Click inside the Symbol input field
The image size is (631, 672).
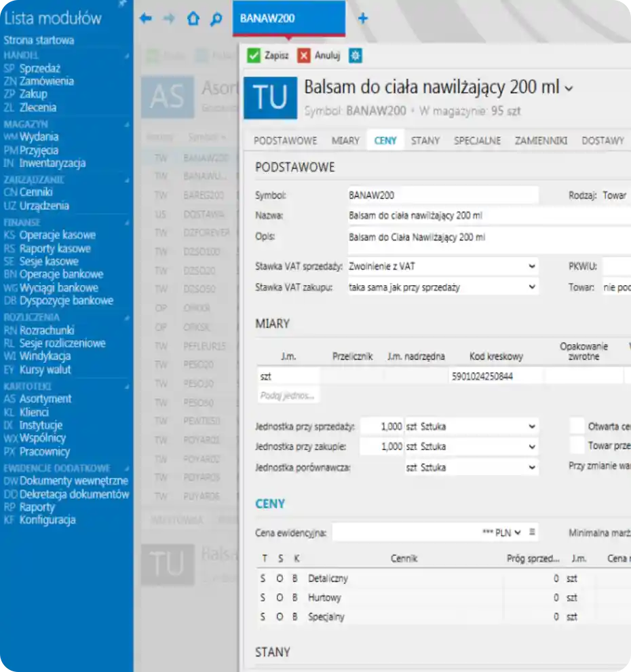pos(443,195)
